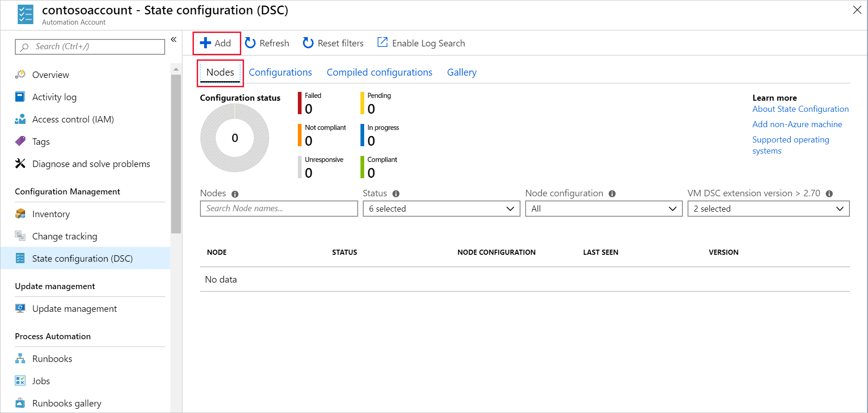Open Add non-Azure machine link

tap(797, 124)
